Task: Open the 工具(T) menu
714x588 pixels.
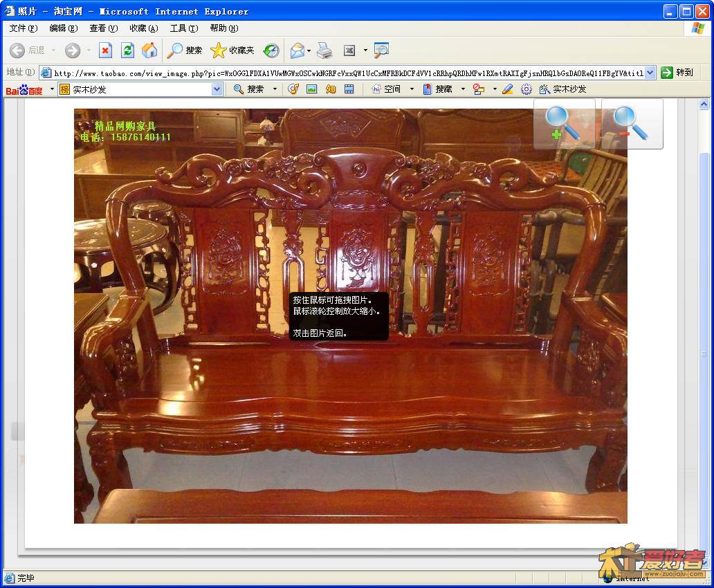Action: (183, 28)
